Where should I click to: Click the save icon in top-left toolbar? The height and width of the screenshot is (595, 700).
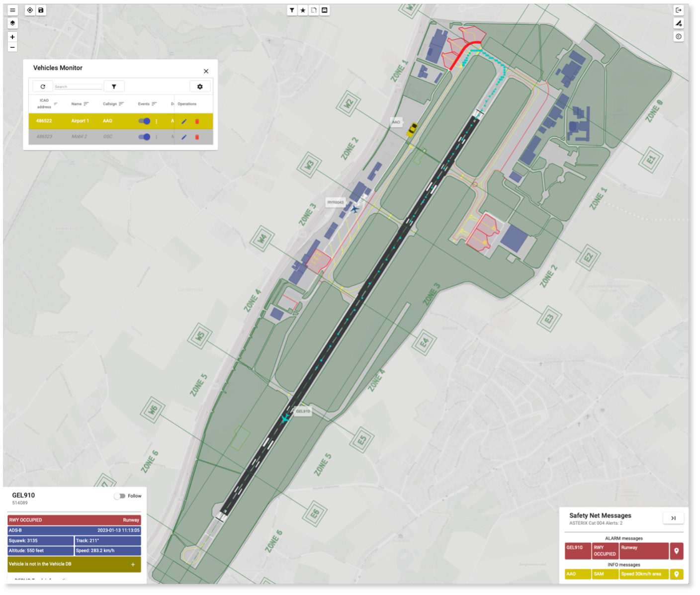pos(41,10)
